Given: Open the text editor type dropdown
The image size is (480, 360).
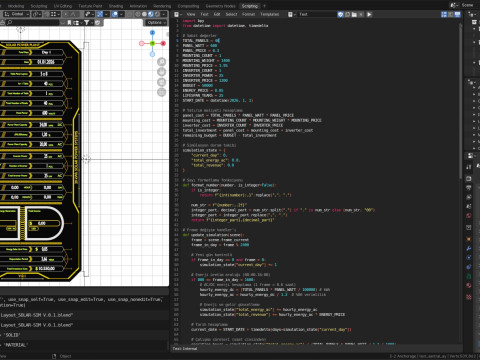Looking at the screenshot, I should click(x=178, y=14).
